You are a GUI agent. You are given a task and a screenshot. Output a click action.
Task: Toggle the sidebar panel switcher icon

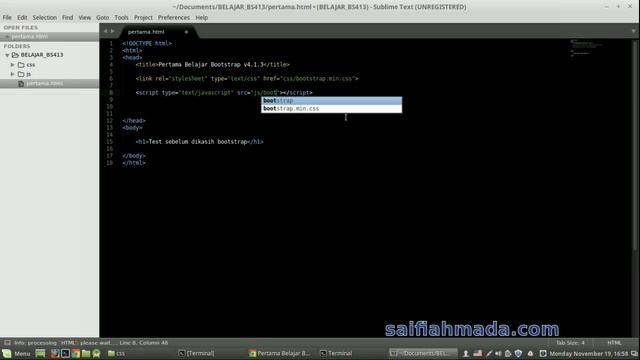(x=7, y=343)
